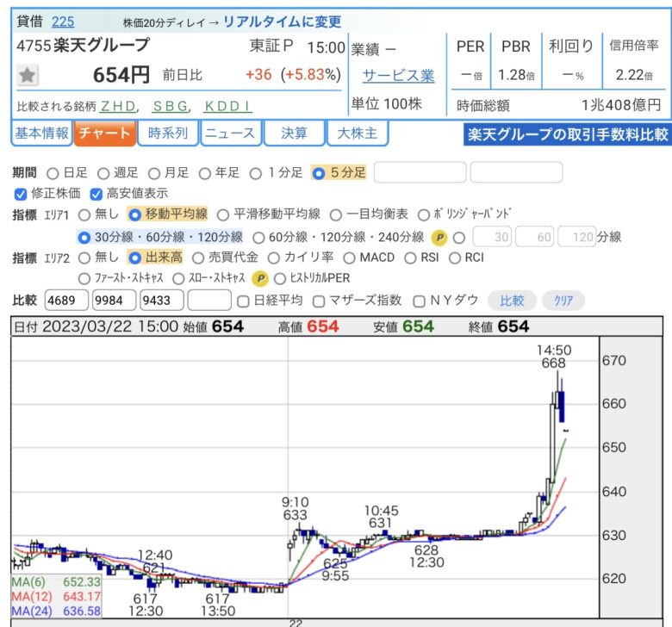This screenshot has width=672, height=627.
Task: Select custom moving average radio button
Action: pos(459,238)
